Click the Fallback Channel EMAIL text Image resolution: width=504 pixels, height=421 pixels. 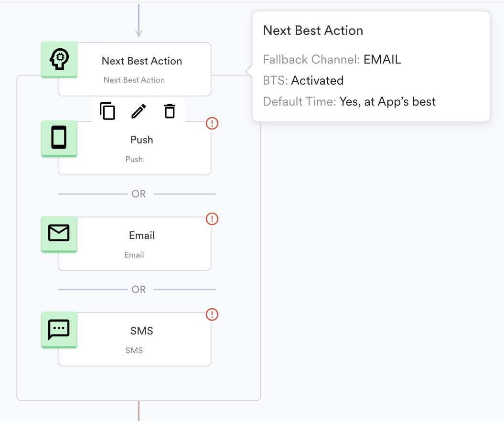coord(332,59)
